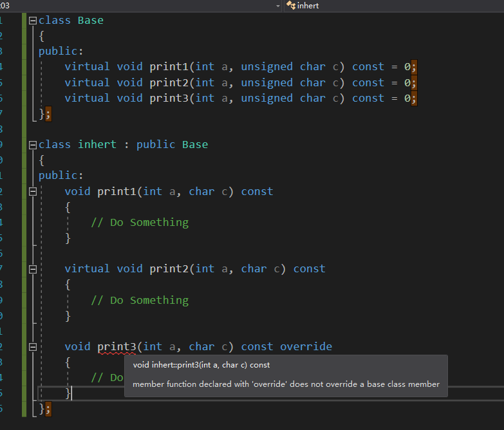Image resolution: width=504 pixels, height=430 pixels.
Task: Click the const keyword on inhert print1
Action: pyautogui.click(x=257, y=192)
